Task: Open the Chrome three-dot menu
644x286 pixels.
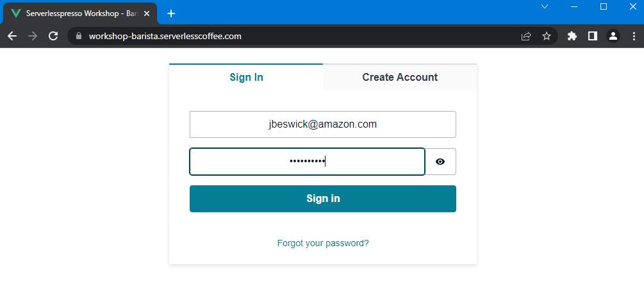Action: coord(634,36)
